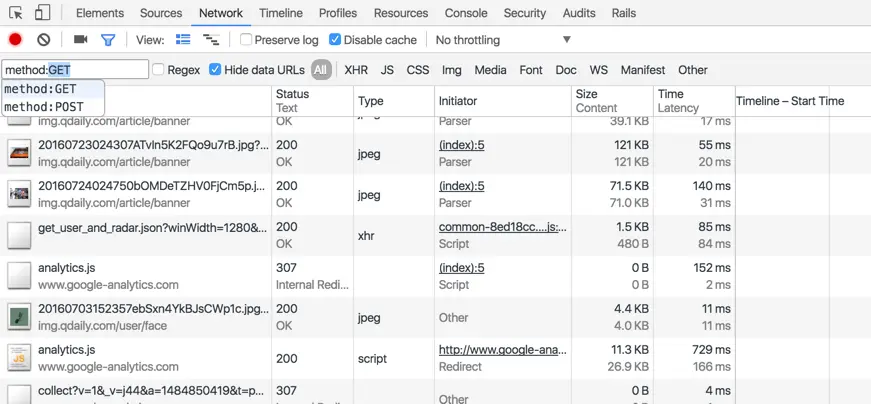Open thumbnail of 20160703152357ebSxn4YkBJsCWp1c.jpg
Screen dimensions: 871x404
(19, 317)
